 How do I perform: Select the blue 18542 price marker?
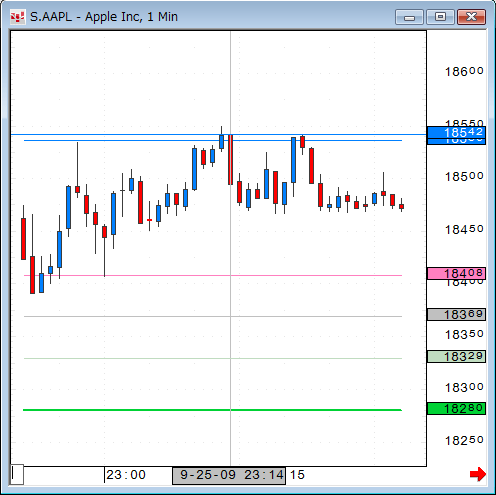[x=456, y=133]
